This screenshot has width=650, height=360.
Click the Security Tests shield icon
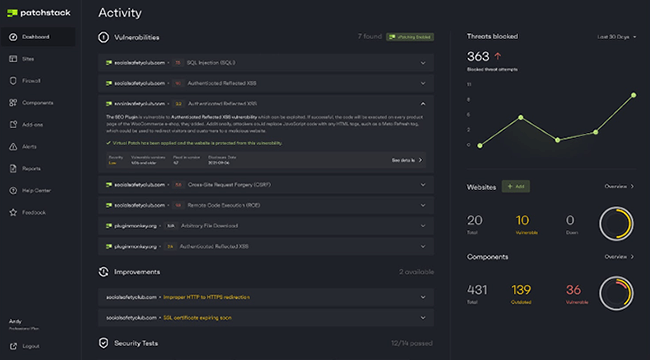pos(103,343)
